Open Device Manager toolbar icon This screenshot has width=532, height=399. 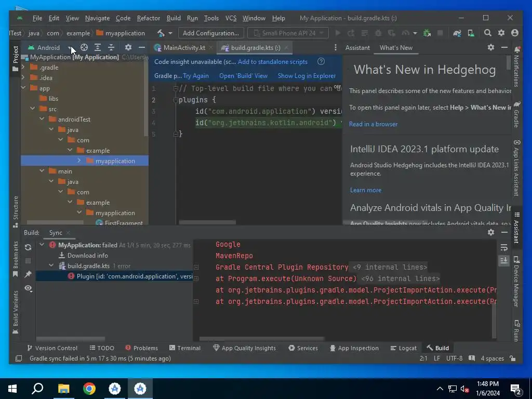471,33
